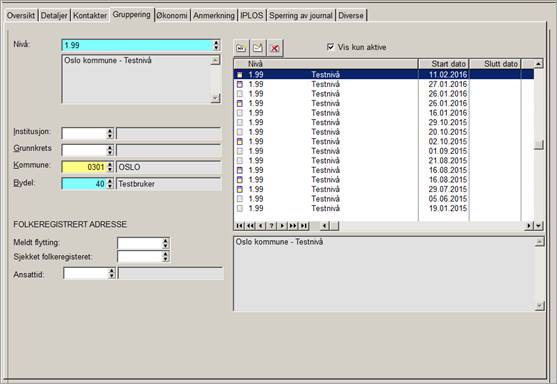This screenshot has width=557, height=384.
Task: Select the row dated 02.10.2015
Action: pos(384,141)
